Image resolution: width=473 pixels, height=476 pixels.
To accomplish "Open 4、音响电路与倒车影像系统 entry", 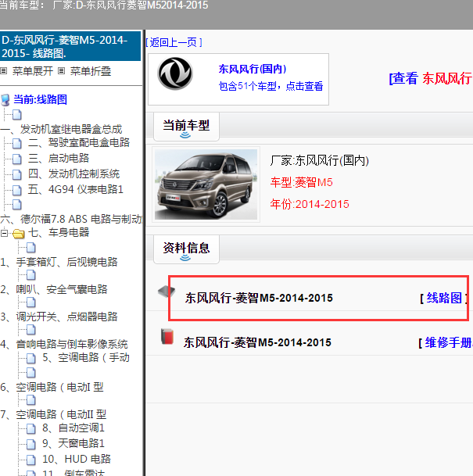I will click(64, 344).
